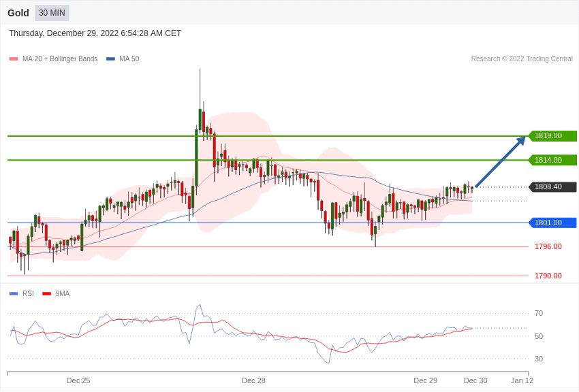Click the Jan 12 date axis label
This screenshot has width=579, height=392.
[522, 380]
